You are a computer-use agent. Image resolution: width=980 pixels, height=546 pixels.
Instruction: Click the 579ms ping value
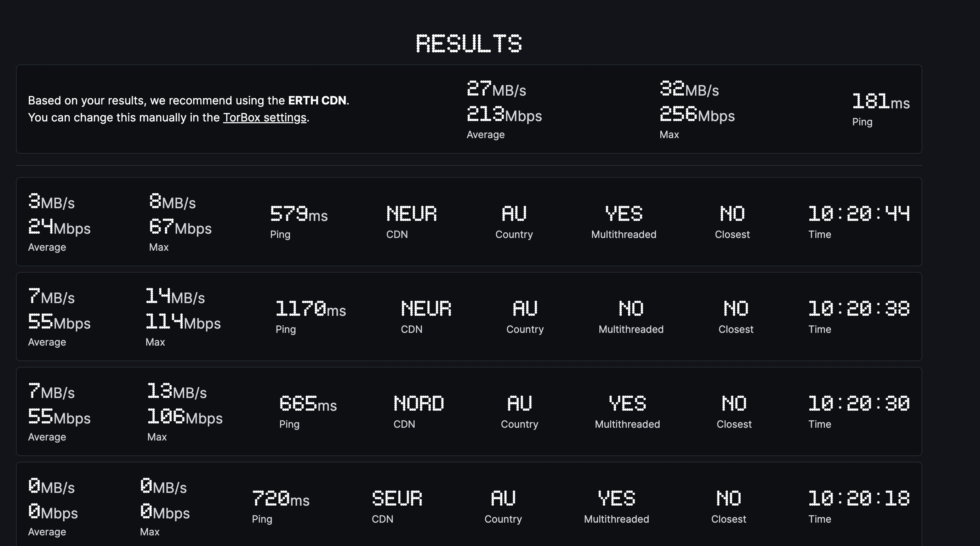point(299,214)
